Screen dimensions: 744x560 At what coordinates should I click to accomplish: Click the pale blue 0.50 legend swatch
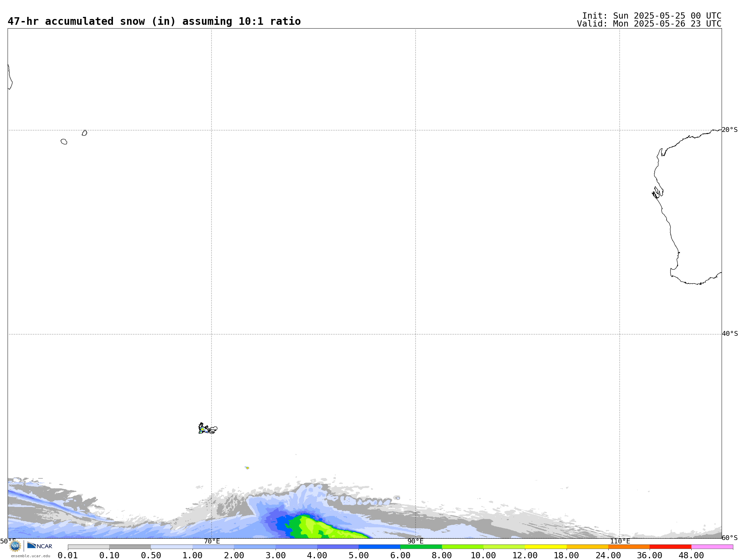click(172, 547)
